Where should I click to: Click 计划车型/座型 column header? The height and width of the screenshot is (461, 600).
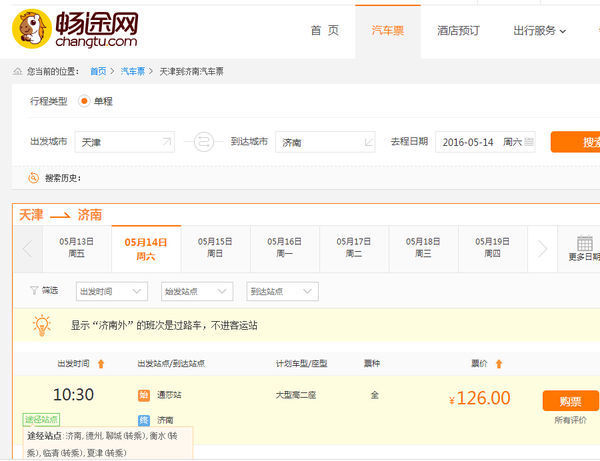point(302,363)
